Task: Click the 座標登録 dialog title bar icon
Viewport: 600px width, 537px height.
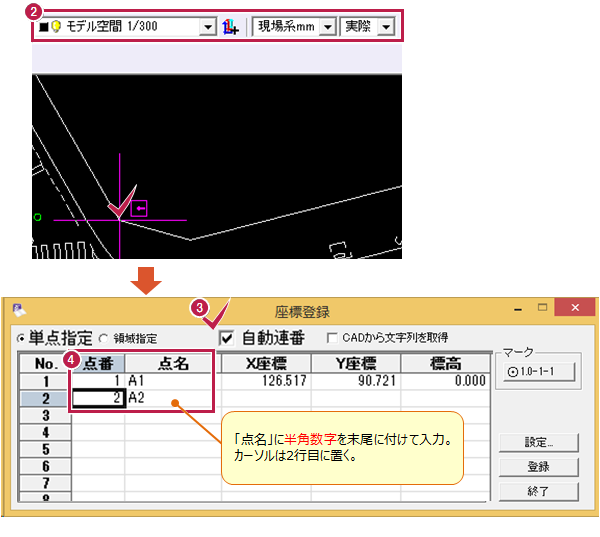Action: [18, 311]
